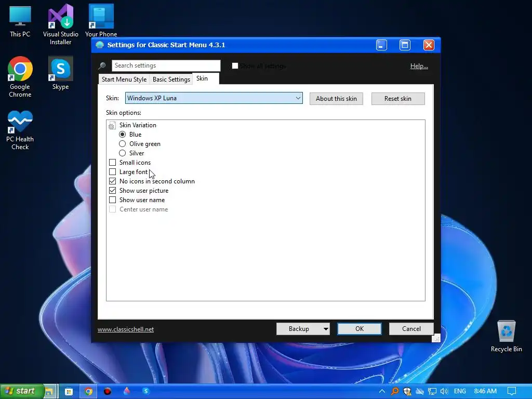This screenshot has height=399, width=532.
Task: Click the Backup button
Action: pyautogui.click(x=299, y=329)
